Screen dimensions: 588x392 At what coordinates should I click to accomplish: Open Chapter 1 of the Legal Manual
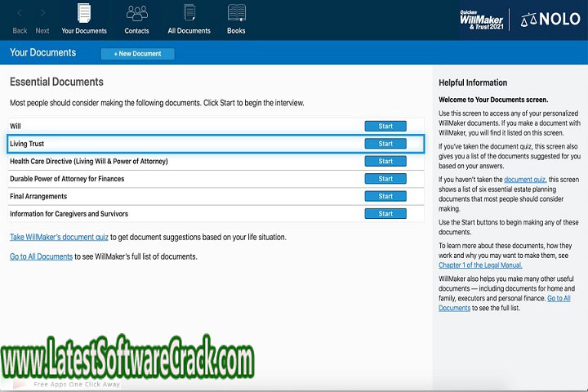pyautogui.click(x=480, y=265)
